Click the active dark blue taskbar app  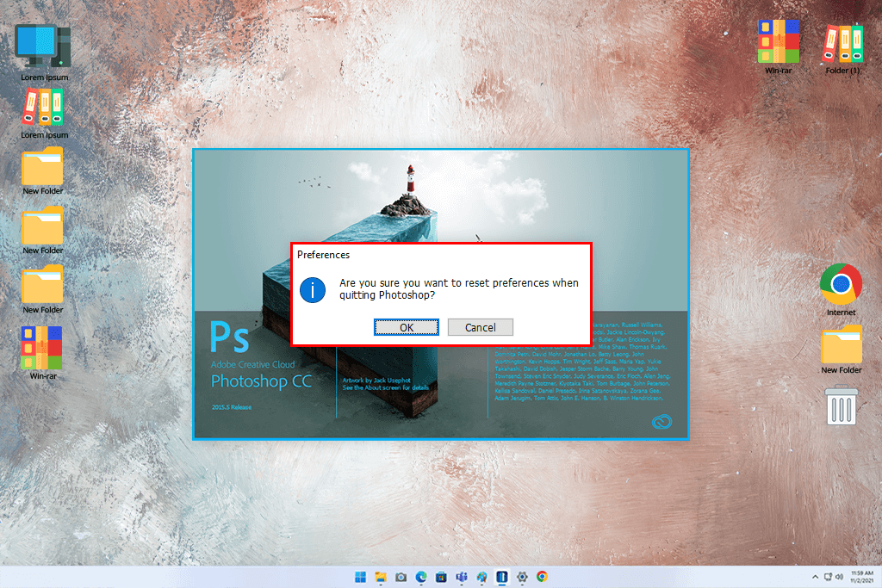coord(502,577)
